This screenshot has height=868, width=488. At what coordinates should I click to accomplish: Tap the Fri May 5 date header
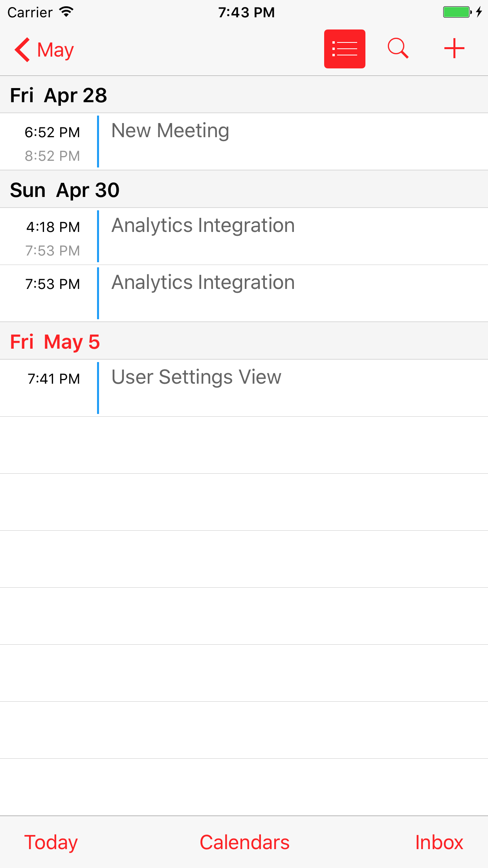(x=244, y=341)
